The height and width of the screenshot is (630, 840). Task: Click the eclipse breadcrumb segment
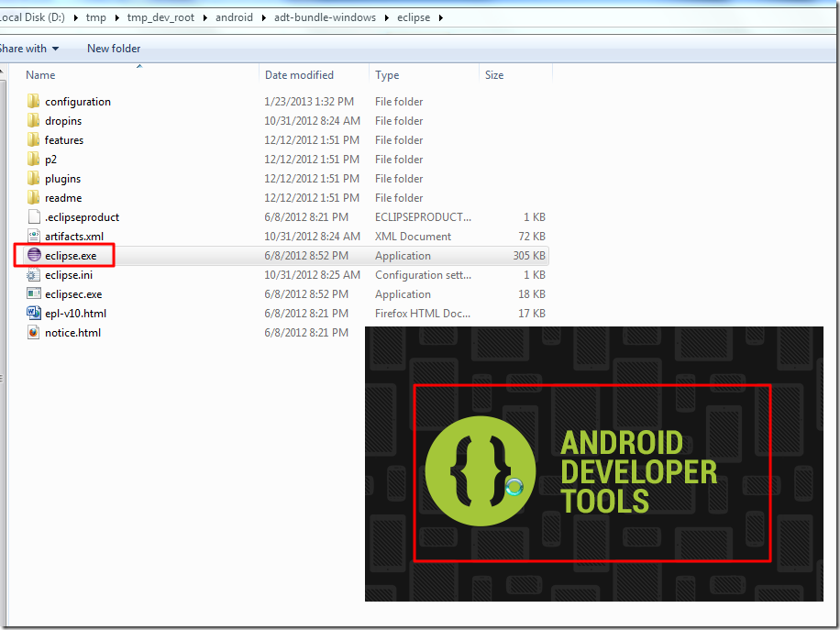[414, 17]
